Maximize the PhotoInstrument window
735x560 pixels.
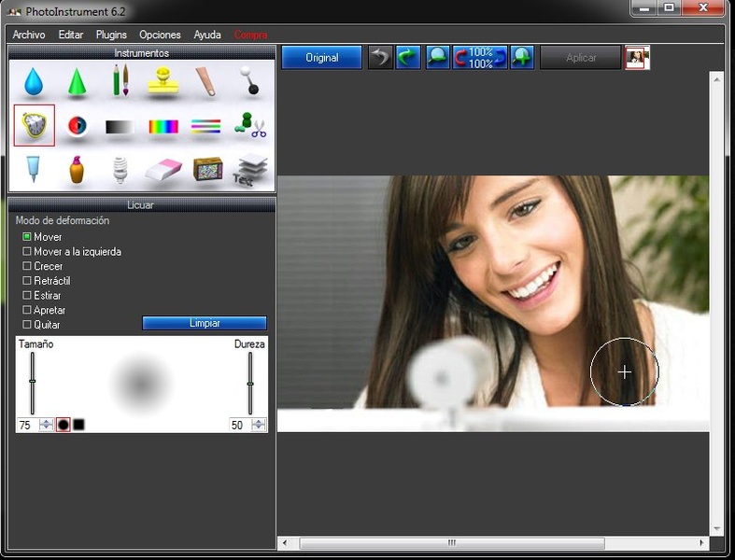(x=669, y=7)
